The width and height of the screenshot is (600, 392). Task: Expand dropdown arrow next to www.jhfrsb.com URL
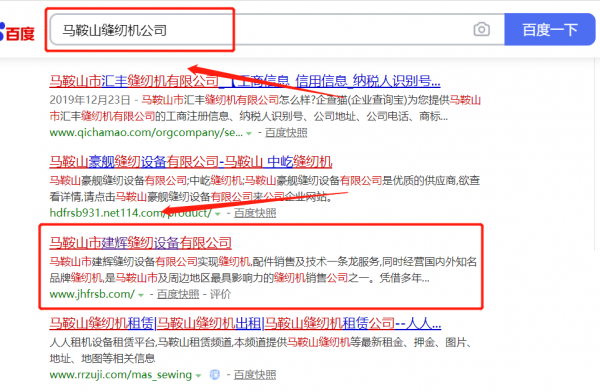(x=141, y=295)
